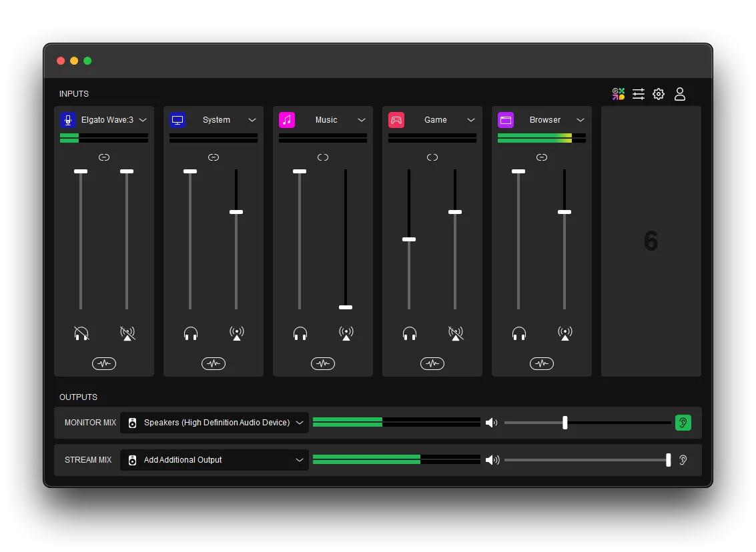Image resolution: width=756 pixels, height=552 pixels.
Task: Mute the Stream Mix speaker icon
Action: point(492,460)
